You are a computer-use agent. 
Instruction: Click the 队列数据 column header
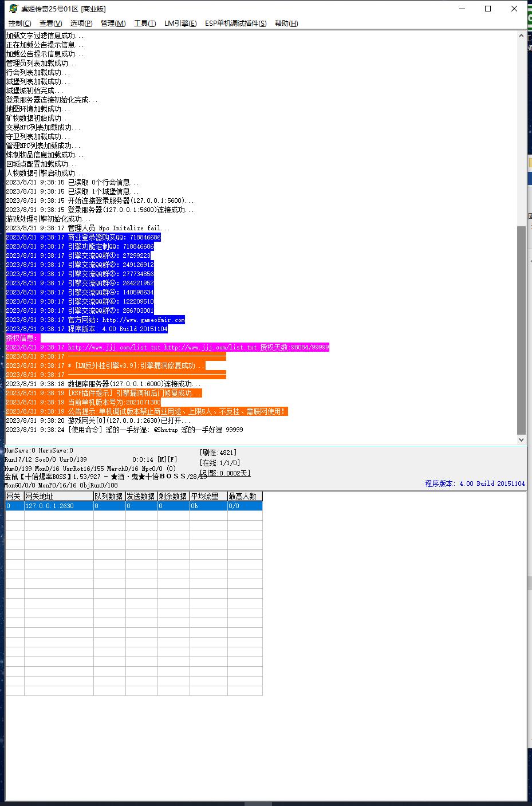click(109, 496)
